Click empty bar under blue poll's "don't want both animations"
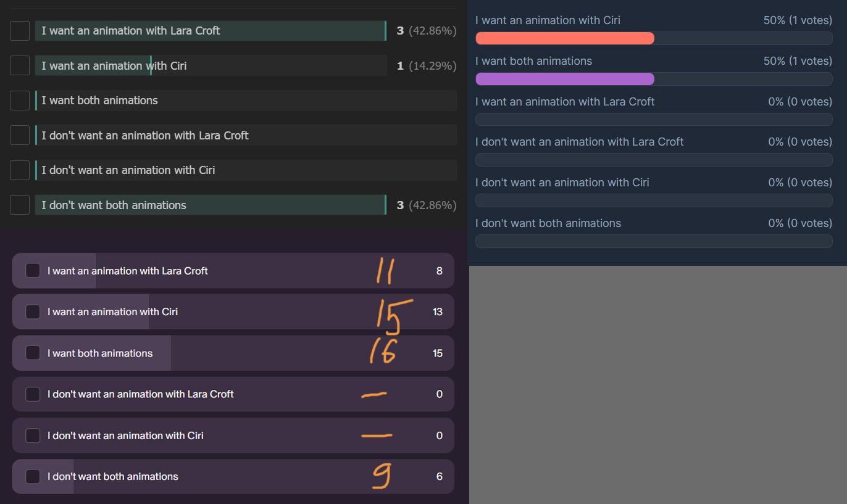The image size is (847, 504). (x=654, y=241)
